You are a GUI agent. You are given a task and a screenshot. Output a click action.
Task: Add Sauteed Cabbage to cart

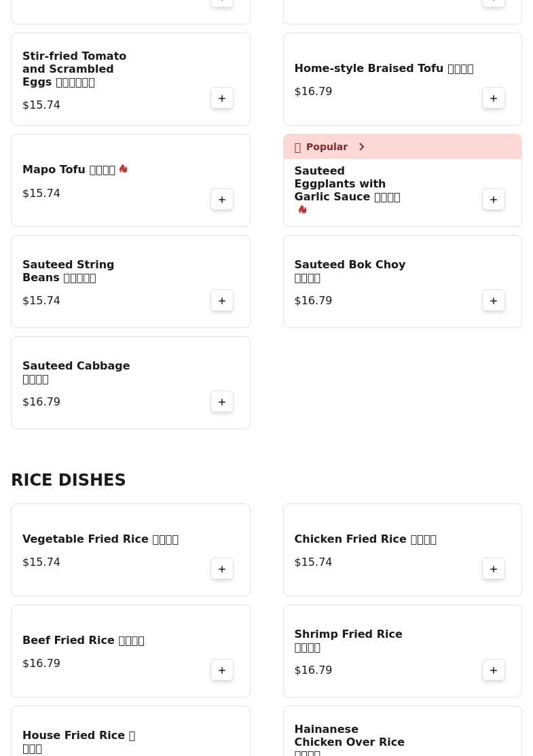tap(222, 402)
